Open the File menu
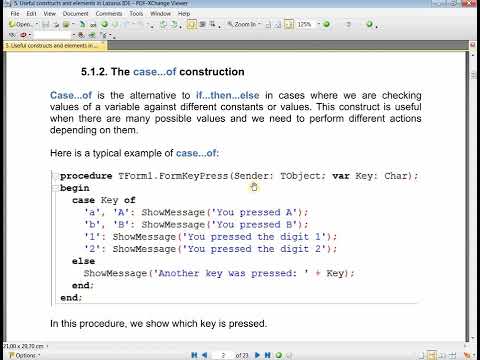Viewport: 480px width, 360px height. click(x=15, y=14)
